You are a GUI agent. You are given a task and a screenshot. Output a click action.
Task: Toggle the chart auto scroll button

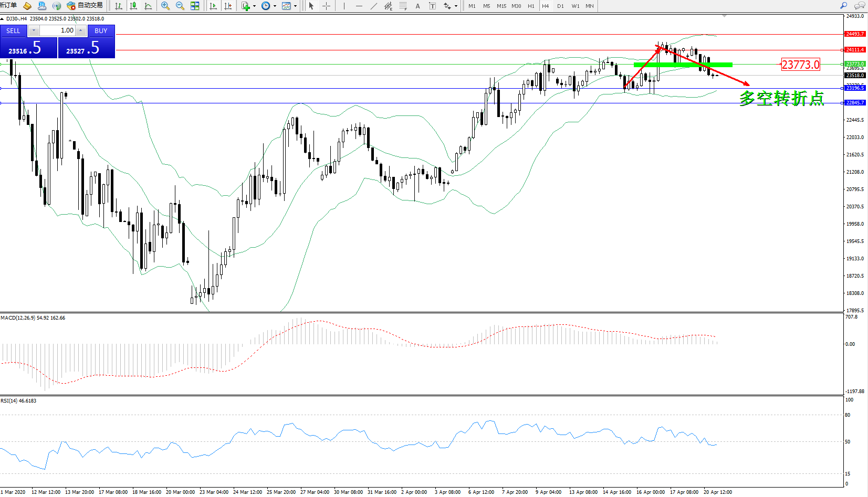tap(213, 6)
